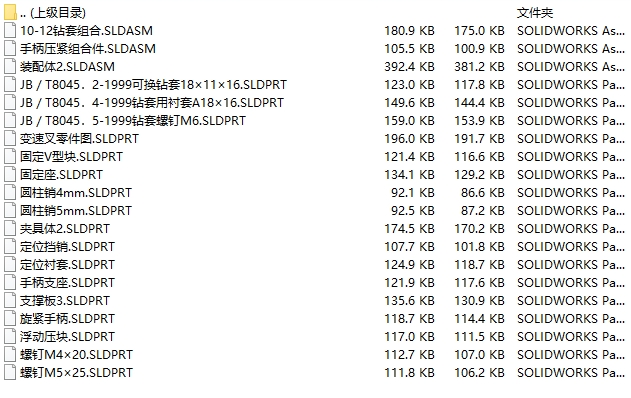631x398 pixels.
Task: Open the parent directory folder icon
Action: click(x=10, y=12)
